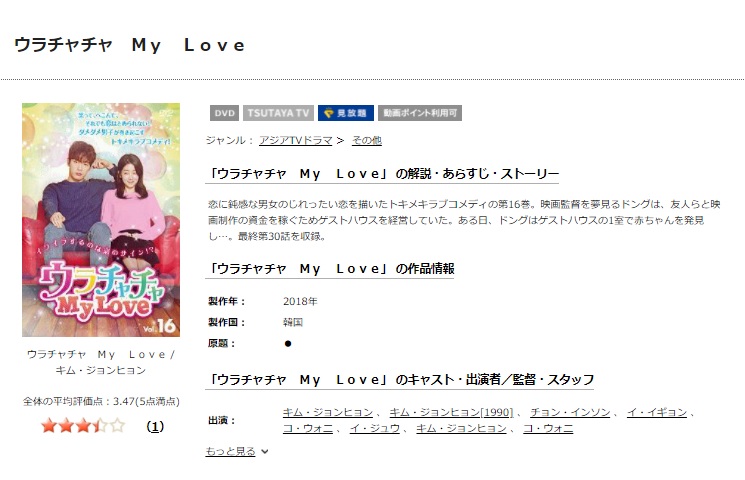This screenshot has height=480, width=745.
Task: Open the アジアTVドラマ genre link
Action: pos(295,140)
